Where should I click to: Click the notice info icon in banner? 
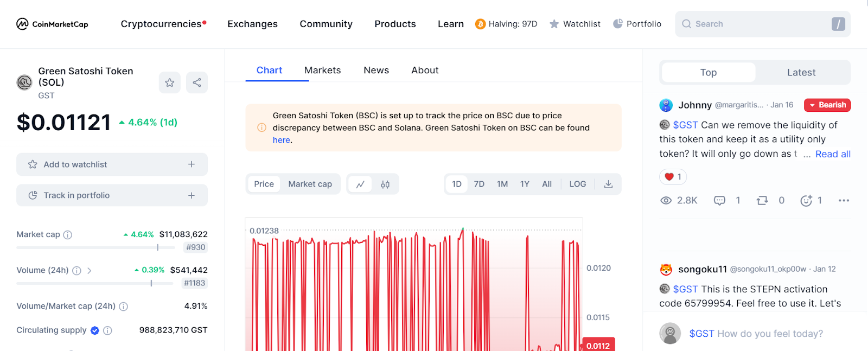[261, 128]
